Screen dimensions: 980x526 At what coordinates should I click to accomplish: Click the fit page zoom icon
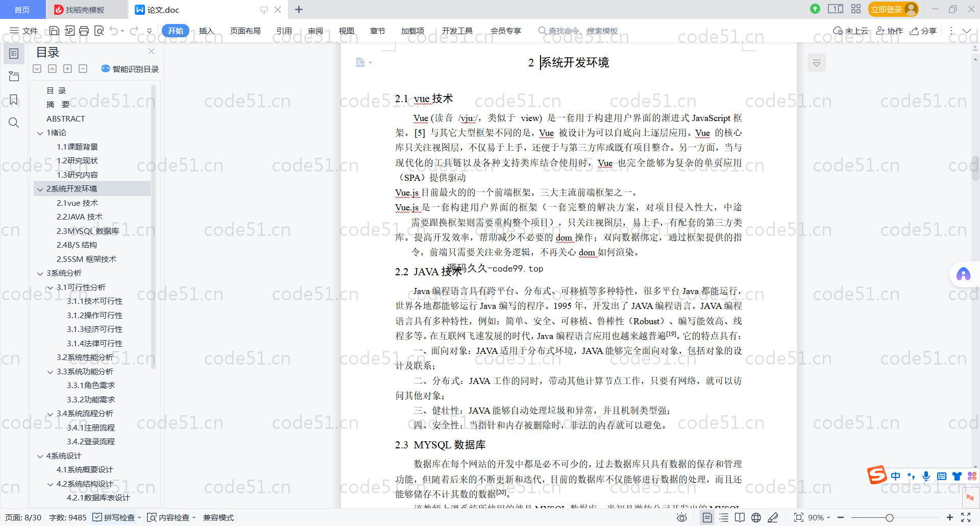tap(799, 517)
